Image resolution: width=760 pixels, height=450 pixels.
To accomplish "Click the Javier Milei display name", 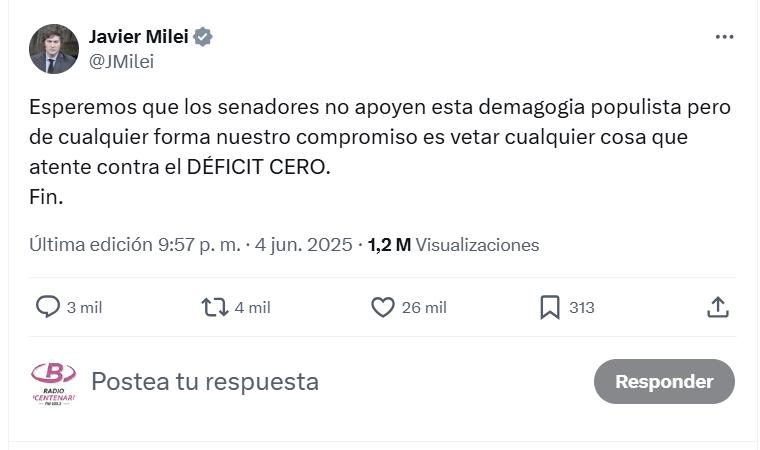I will pos(139,37).
